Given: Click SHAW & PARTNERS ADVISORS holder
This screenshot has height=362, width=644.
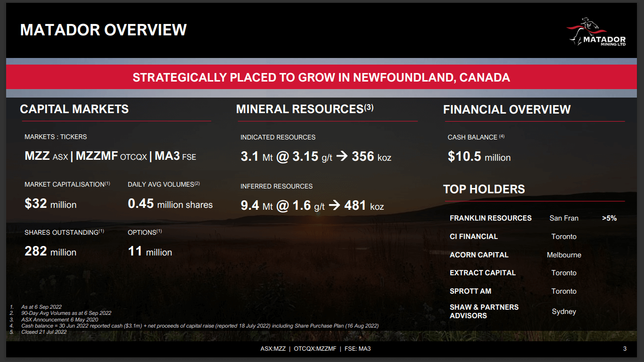Looking at the screenshot, I should tap(484, 312).
